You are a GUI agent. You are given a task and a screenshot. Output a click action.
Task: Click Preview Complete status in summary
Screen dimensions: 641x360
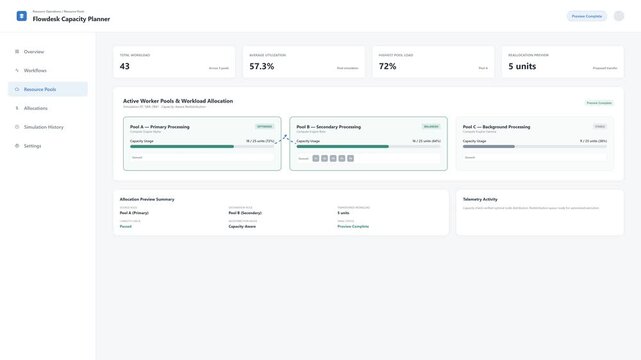(x=353, y=226)
